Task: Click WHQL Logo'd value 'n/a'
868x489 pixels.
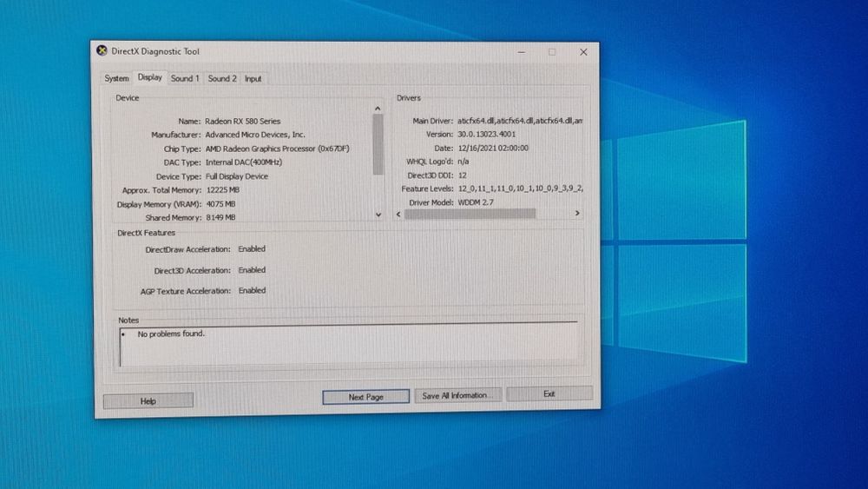Action: [464, 162]
